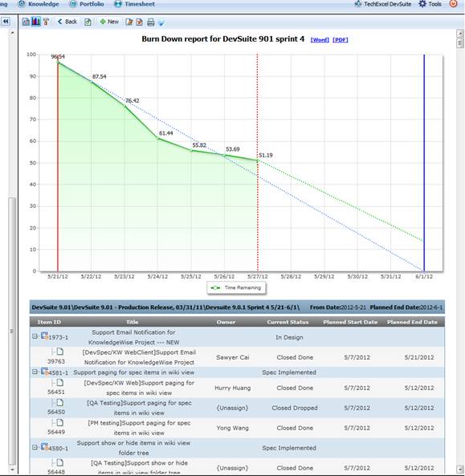Click the blue help icon in toolbar
Viewport: 465px width, 476px height.
(161, 22)
